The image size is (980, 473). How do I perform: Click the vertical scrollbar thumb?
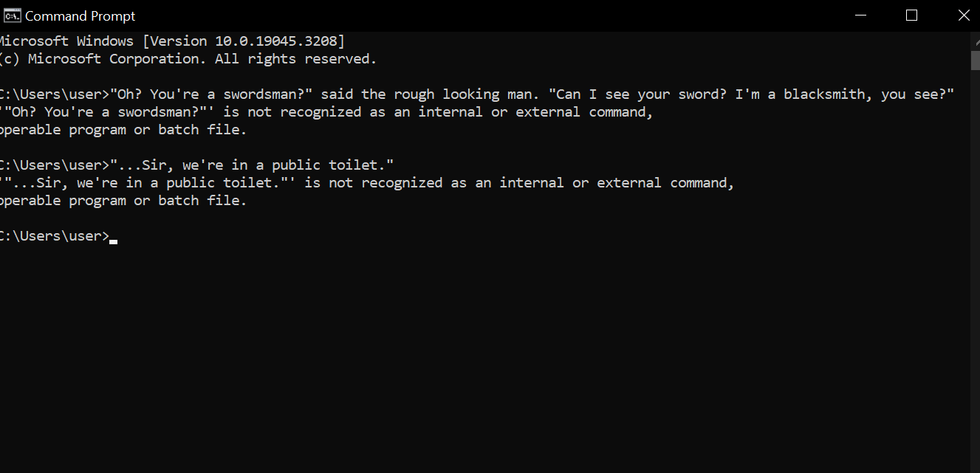pos(975,59)
